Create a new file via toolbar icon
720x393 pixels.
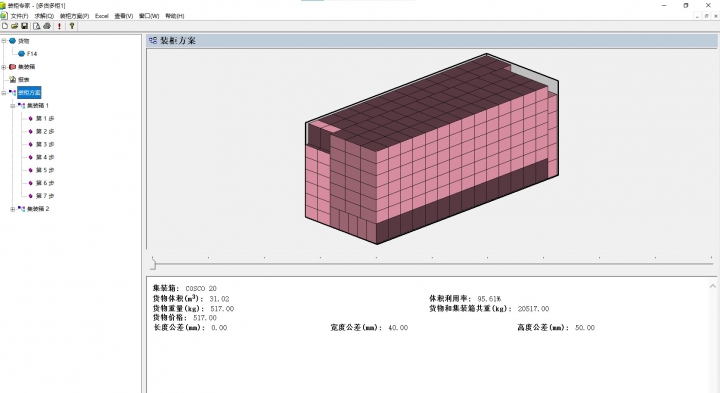tap(5, 26)
